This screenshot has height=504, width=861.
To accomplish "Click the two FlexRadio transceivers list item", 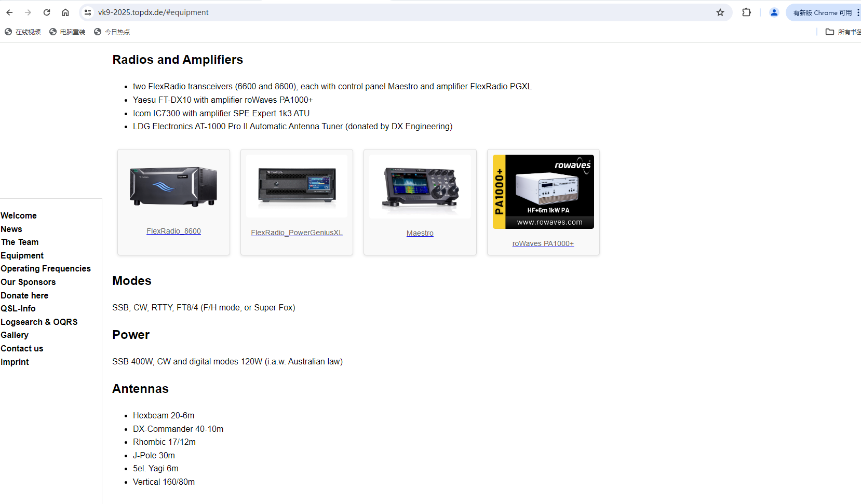I will (332, 86).
